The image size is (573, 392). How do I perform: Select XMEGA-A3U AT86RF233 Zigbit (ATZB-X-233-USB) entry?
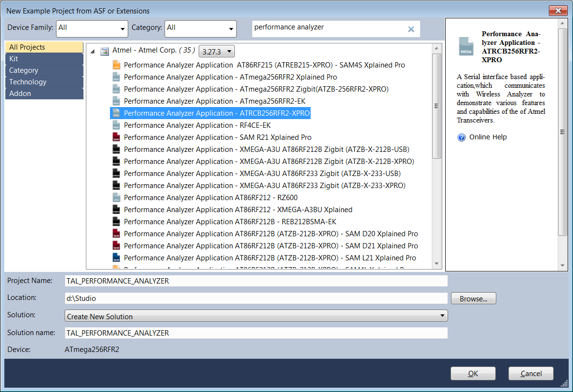(262, 174)
